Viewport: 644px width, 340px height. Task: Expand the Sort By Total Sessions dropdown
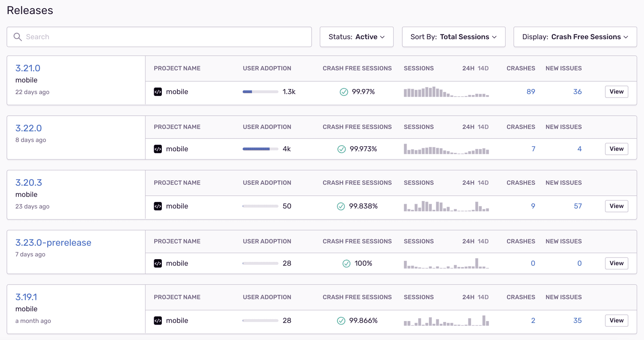pos(453,37)
